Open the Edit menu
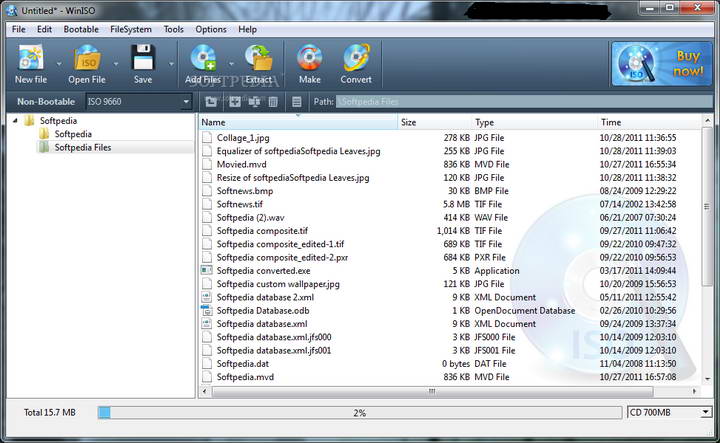Screen dimensions: 720x443 [45, 29]
